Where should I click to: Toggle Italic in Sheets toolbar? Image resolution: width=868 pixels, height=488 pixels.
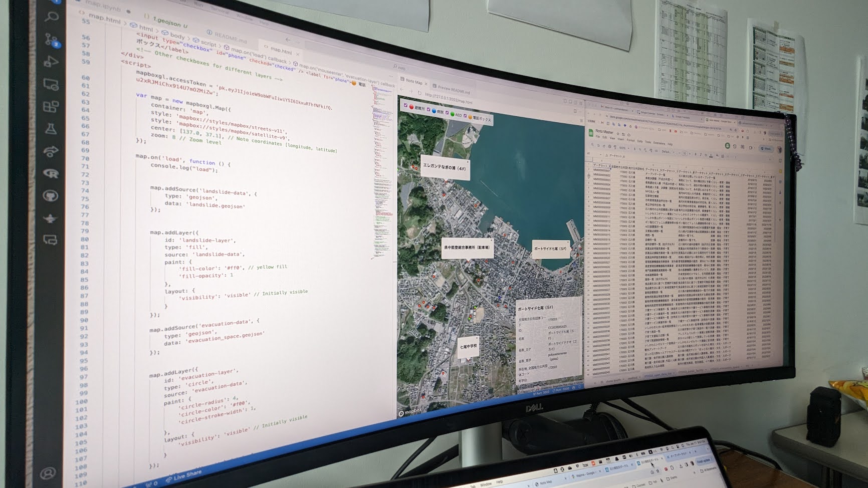coord(701,154)
